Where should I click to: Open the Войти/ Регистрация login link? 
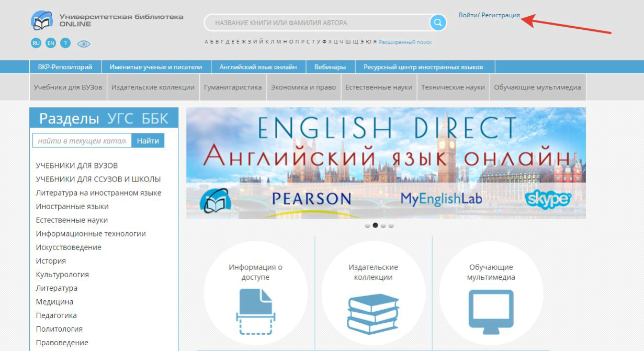tap(489, 15)
